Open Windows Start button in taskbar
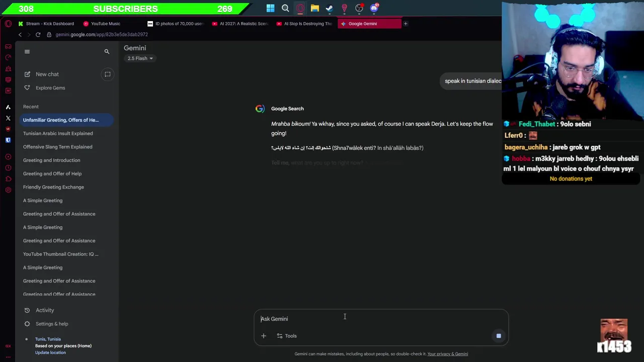This screenshot has height=362, width=644. pyautogui.click(x=271, y=8)
